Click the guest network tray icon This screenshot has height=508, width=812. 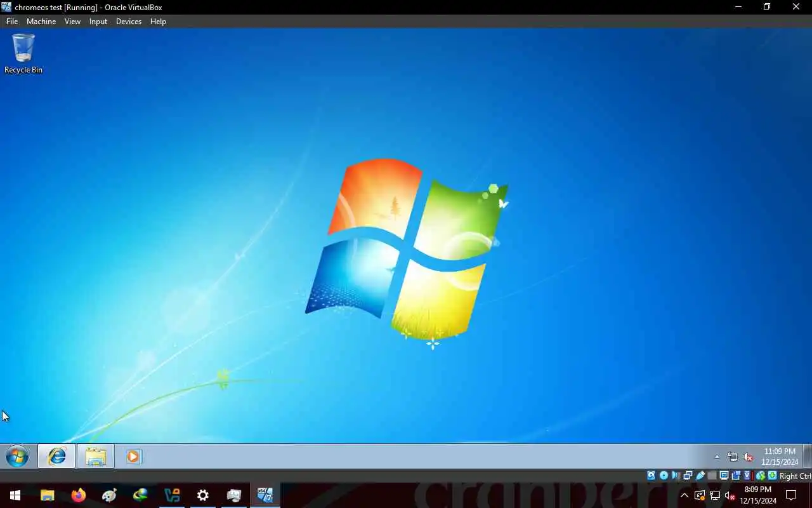pyautogui.click(x=733, y=457)
